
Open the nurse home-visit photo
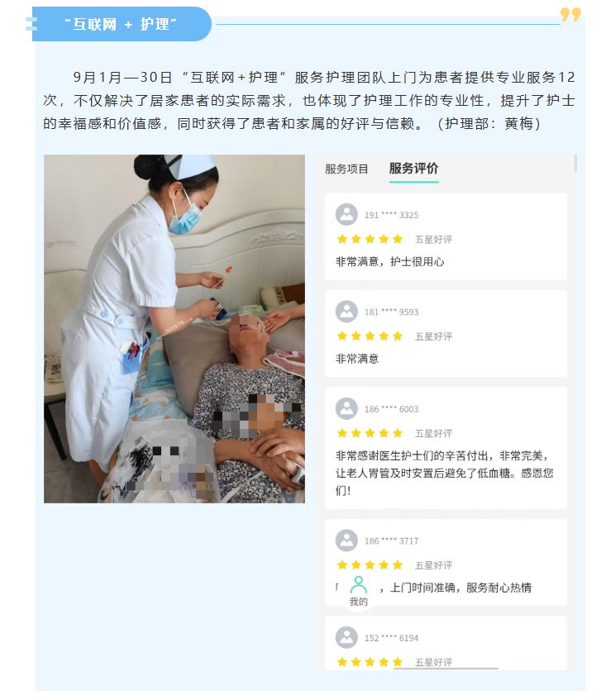point(174,329)
